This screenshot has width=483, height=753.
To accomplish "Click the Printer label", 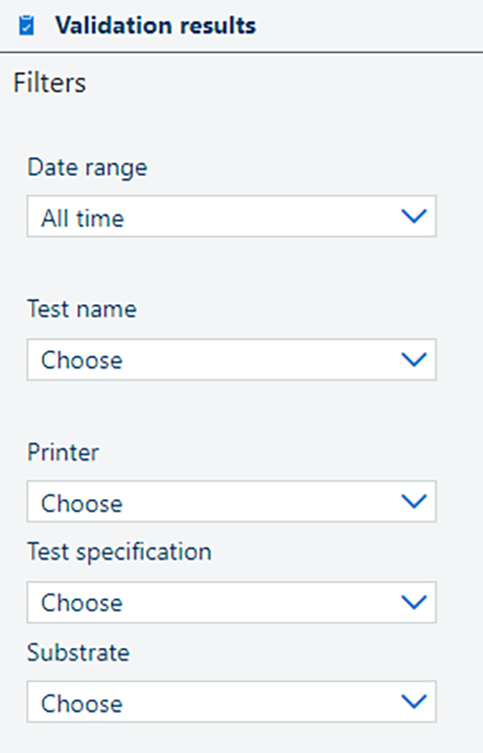I will point(63,452).
